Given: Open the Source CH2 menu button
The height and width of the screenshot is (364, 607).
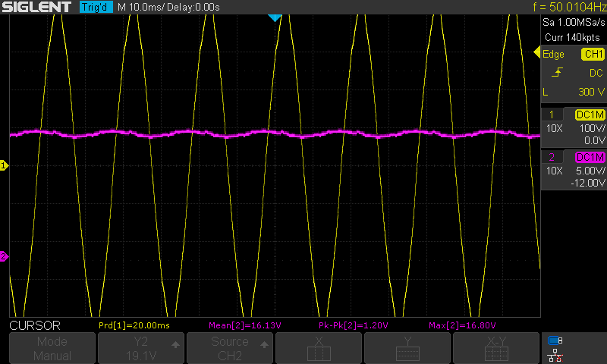Looking at the screenshot, I should pos(230,348).
